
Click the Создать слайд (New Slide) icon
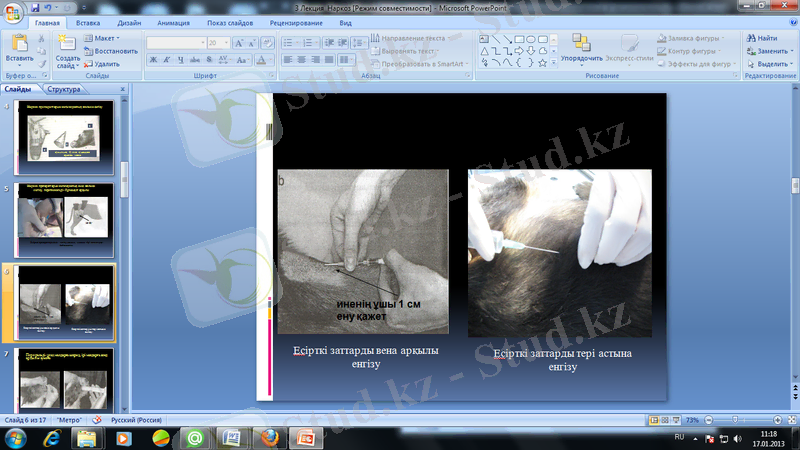67,43
